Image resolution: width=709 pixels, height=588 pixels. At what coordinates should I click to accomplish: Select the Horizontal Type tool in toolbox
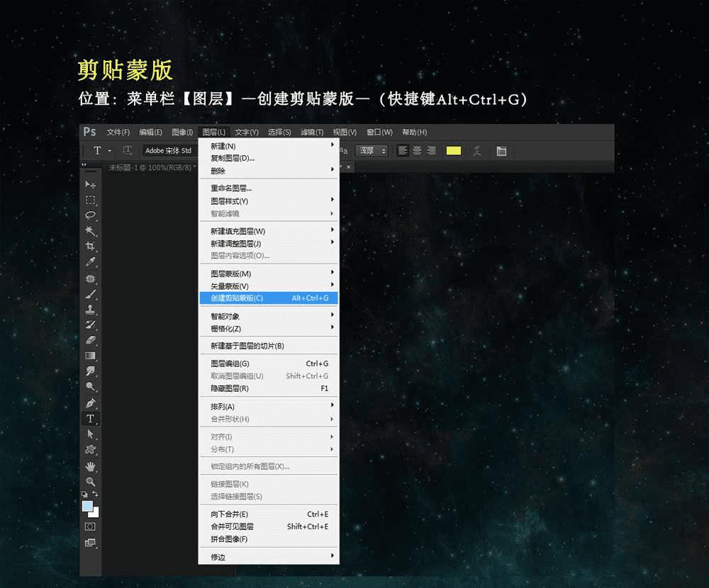point(91,419)
